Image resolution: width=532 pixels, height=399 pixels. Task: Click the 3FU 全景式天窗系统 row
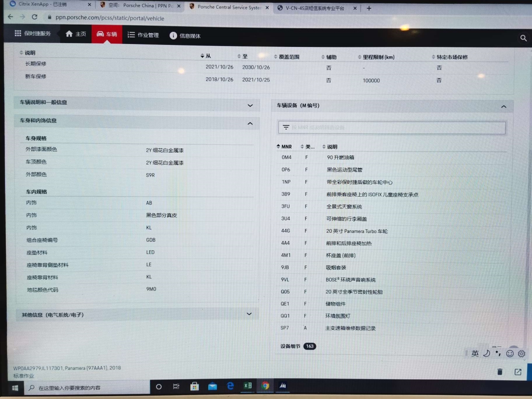coord(391,206)
